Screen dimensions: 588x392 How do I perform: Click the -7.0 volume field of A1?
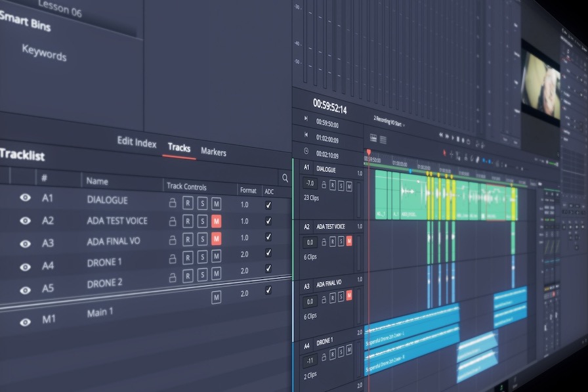tap(310, 183)
